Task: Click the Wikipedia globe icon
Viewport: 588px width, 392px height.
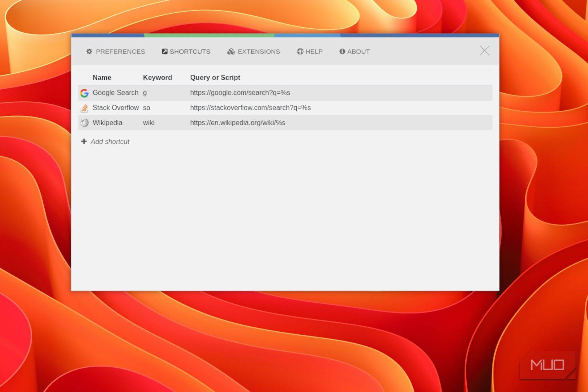Action: click(84, 123)
